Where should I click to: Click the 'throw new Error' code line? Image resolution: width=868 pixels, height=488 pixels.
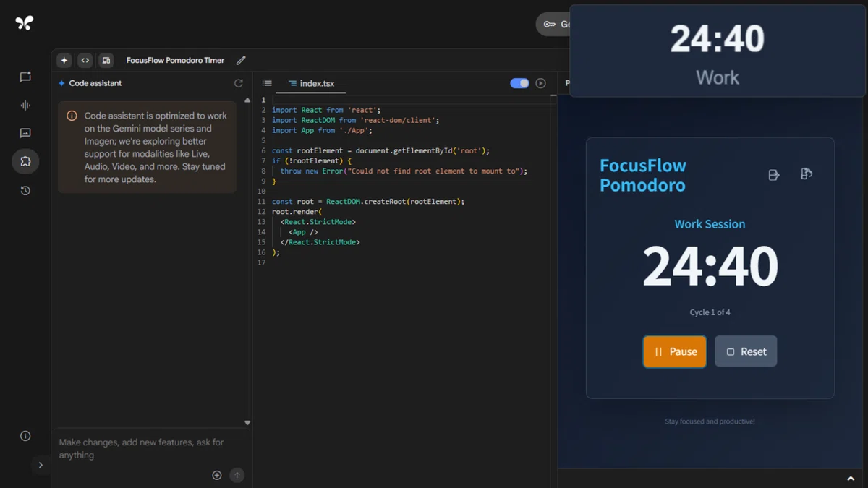(x=404, y=171)
